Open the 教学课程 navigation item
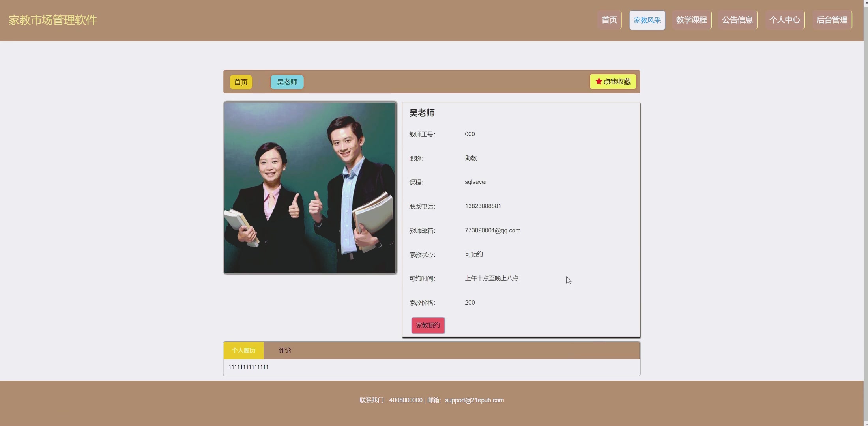868x426 pixels. (691, 20)
